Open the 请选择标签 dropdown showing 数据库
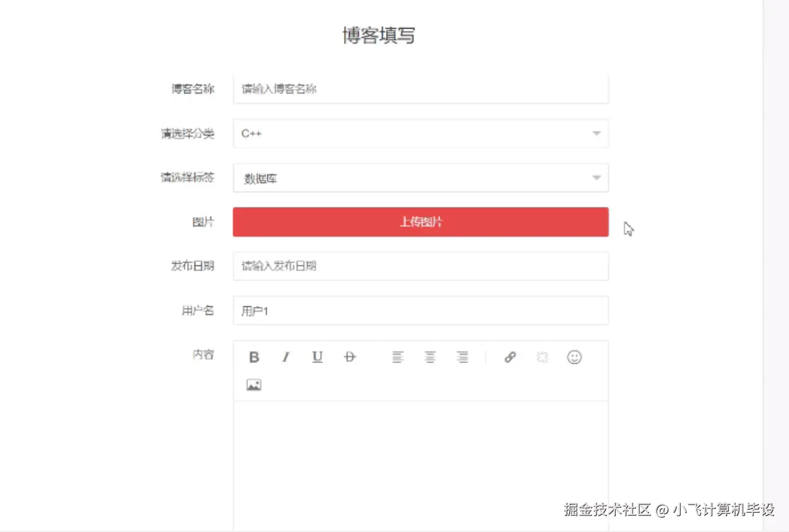Viewport: 789px width, 532px height. (x=421, y=178)
